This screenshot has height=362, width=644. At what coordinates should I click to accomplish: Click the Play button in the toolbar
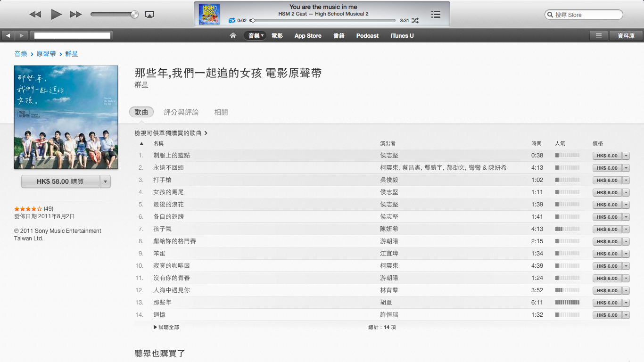point(57,15)
